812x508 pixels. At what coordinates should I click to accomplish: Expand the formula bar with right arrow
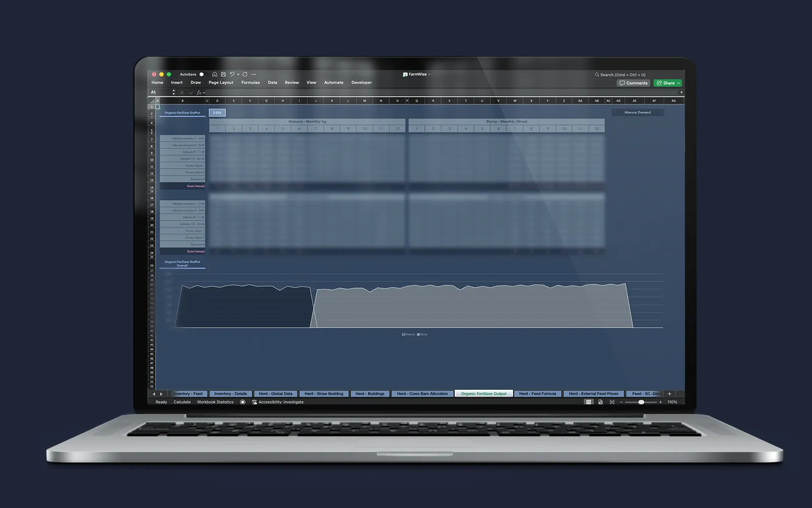[x=681, y=92]
